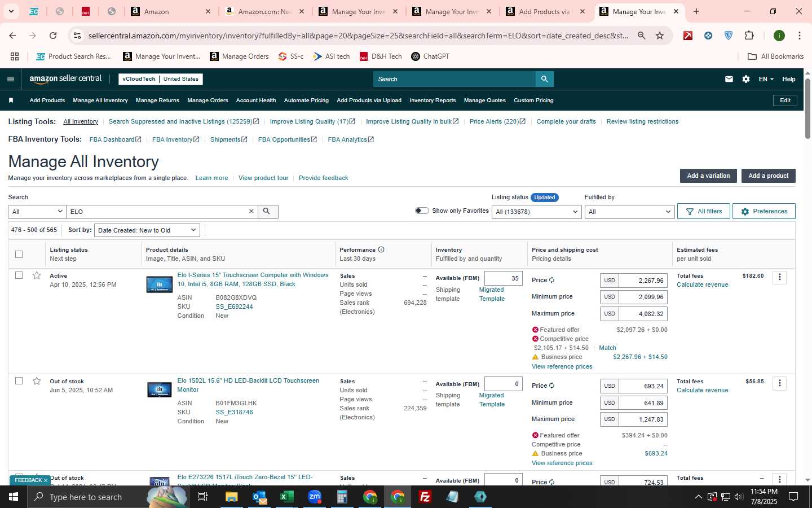Open the Chrome tab search dropdown
Screen dimensions: 812x508
click(x=11, y=11)
